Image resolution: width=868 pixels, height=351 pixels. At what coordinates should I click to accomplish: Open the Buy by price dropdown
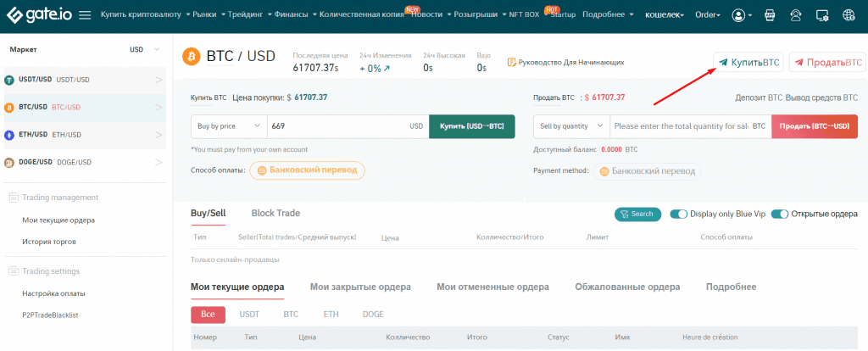[x=229, y=127]
